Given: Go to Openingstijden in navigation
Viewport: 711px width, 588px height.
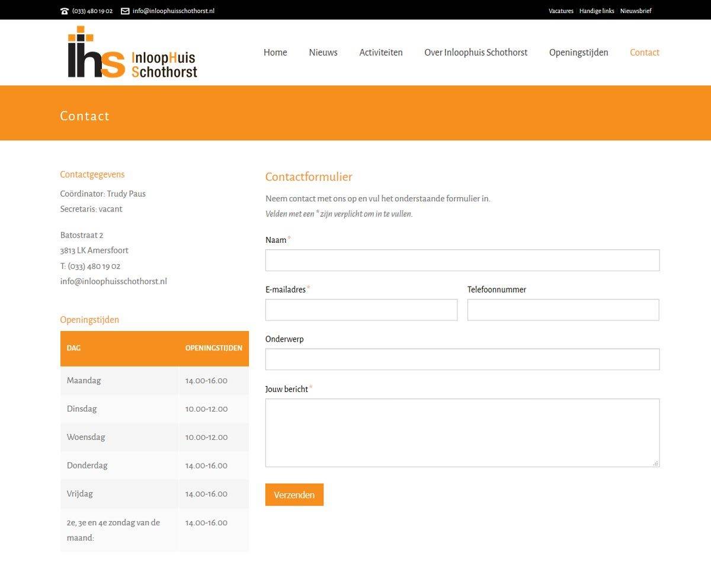Looking at the screenshot, I should click(x=578, y=52).
